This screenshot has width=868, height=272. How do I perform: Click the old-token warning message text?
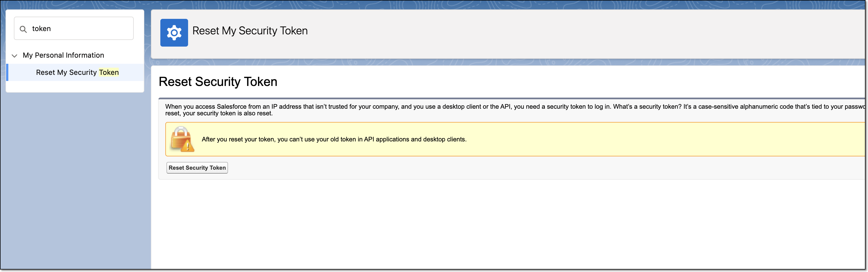[334, 139]
